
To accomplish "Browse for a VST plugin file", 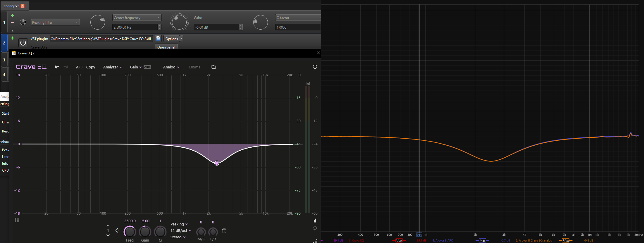I will pos(158,39).
